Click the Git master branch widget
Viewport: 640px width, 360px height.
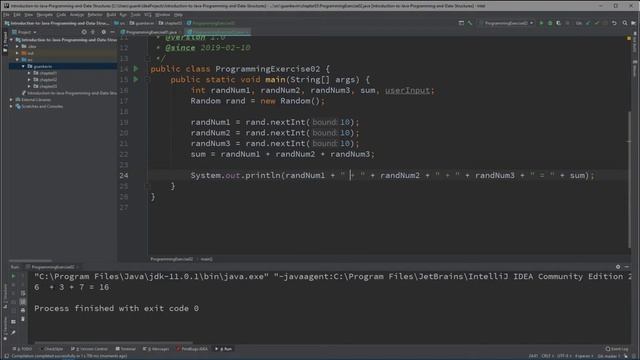pyautogui.click(x=609, y=356)
